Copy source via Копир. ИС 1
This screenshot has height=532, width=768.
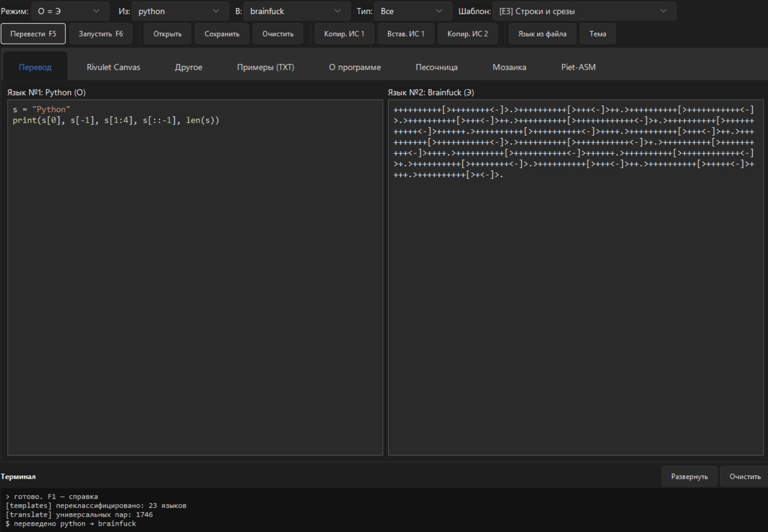coord(344,34)
